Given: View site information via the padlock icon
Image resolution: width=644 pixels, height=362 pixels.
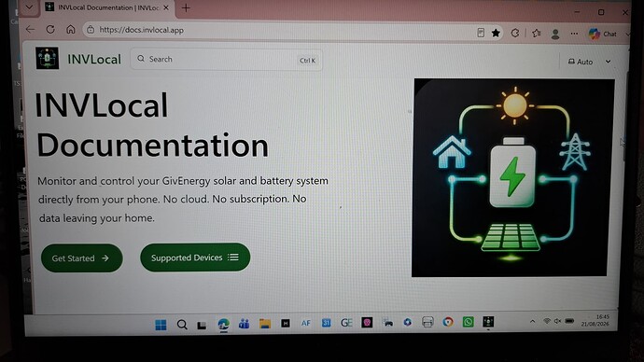Looking at the screenshot, I should 91,30.
